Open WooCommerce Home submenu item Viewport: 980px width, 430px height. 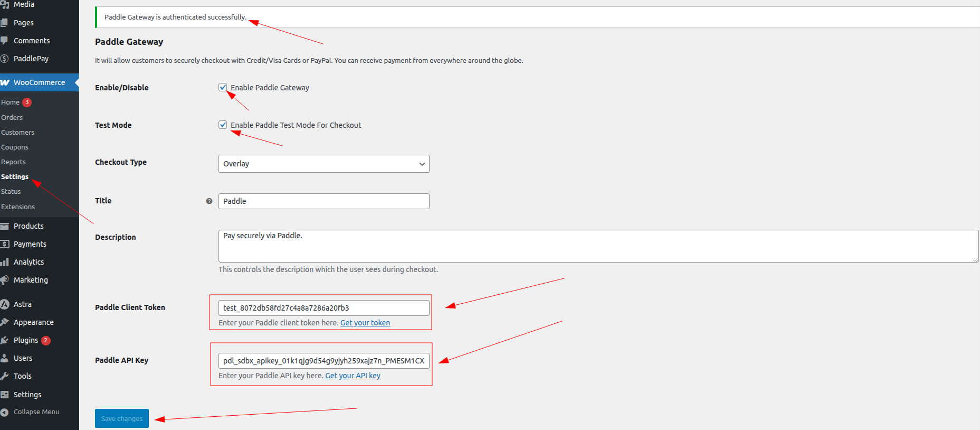point(10,102)
